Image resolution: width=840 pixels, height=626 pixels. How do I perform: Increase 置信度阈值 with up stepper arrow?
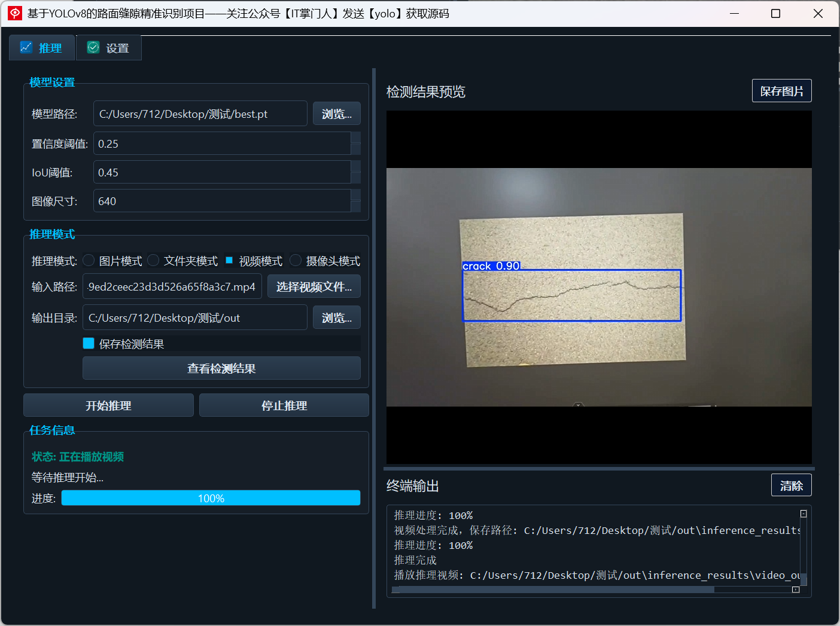click(355, 138)
